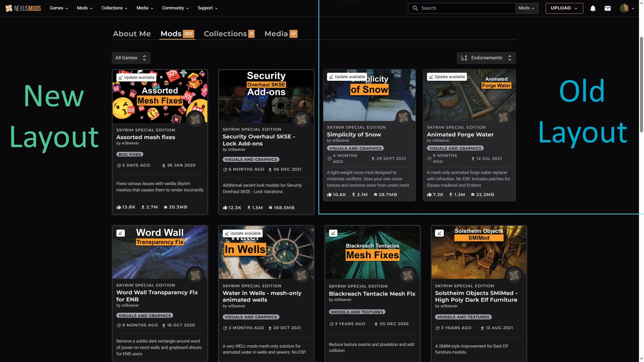This screenshot has height=362, width=644.
Task: Expand the Mods navigation menu
Action: coord(85,8)
